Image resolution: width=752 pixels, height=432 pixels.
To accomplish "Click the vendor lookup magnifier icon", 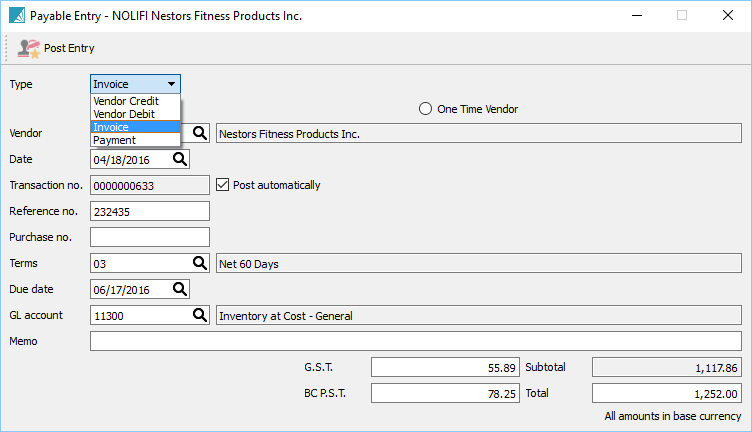I will (x=199, y=133).
